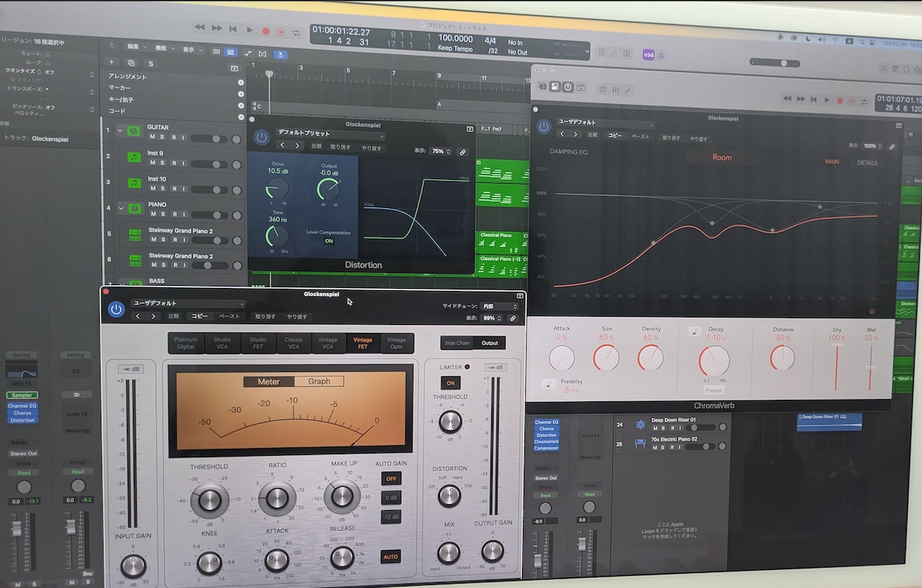This screenshot has width=922, height=588.
Task: Open Compressor ユーザデフォルト preset dropdown
Action: 187,303
